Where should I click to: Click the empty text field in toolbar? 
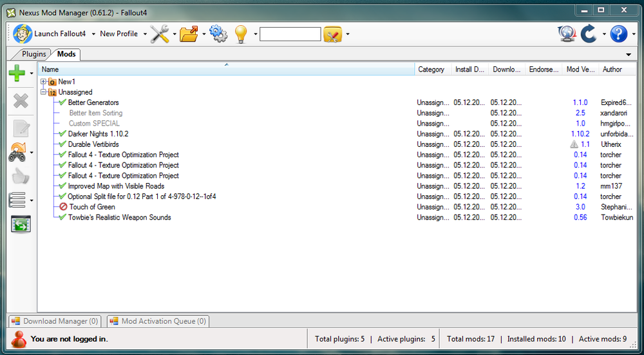pyautogui.click(x=290, y=34)
